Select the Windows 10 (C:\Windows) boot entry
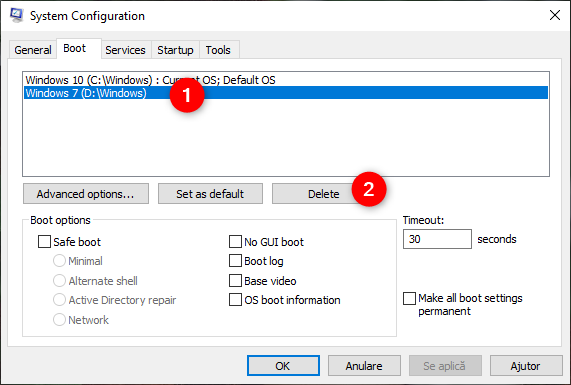This screenshot has width=571, height=385. 286,80
